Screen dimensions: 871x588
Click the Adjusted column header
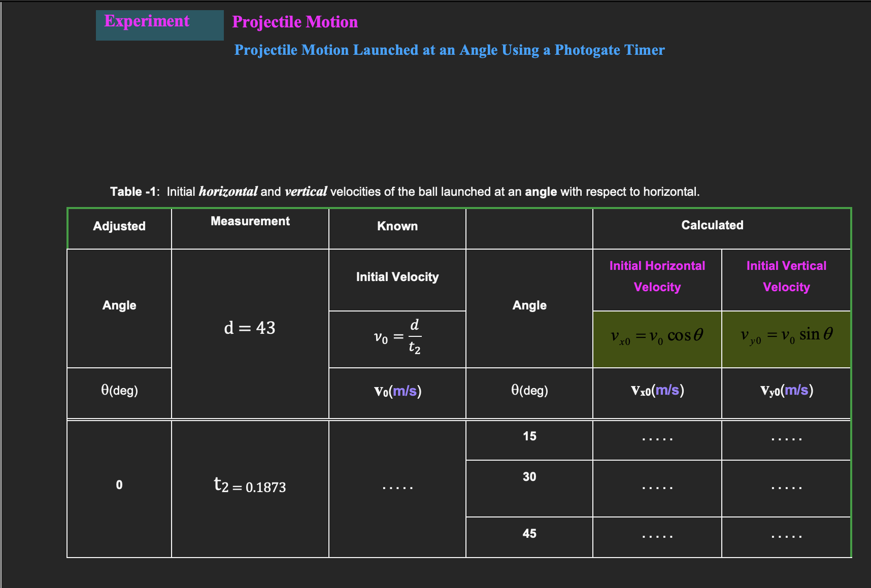point(119,226)
